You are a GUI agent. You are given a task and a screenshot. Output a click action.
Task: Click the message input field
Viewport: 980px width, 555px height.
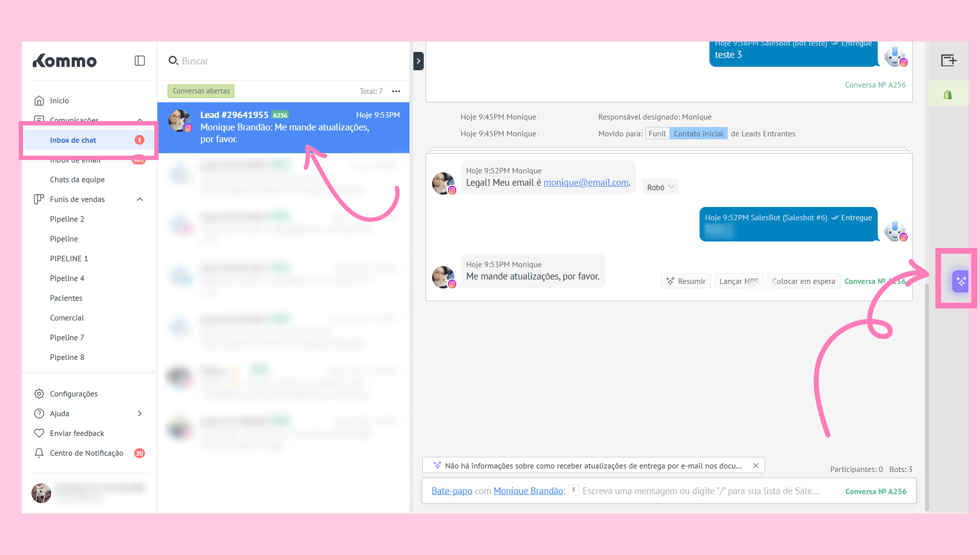pos(700,491)
